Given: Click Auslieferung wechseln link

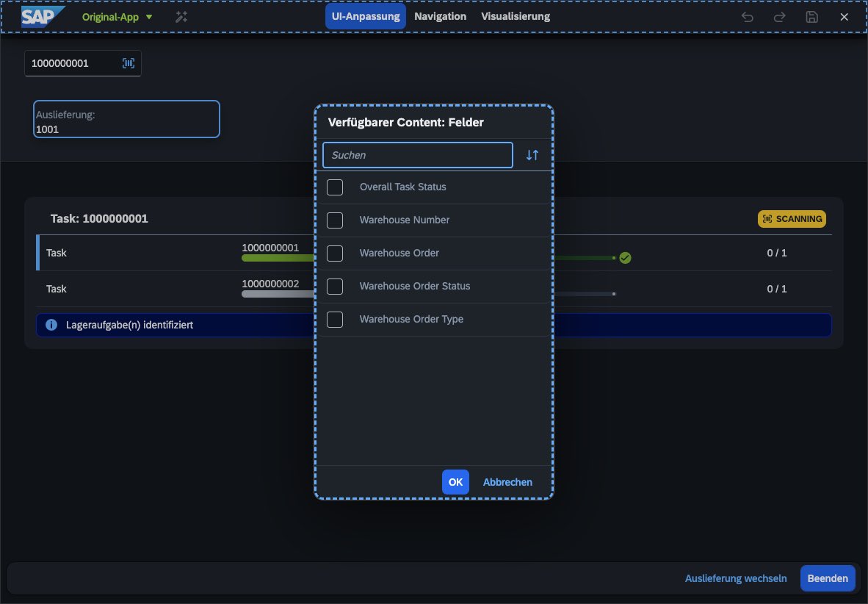Looking at the screenshot, I should coord(736,578).
